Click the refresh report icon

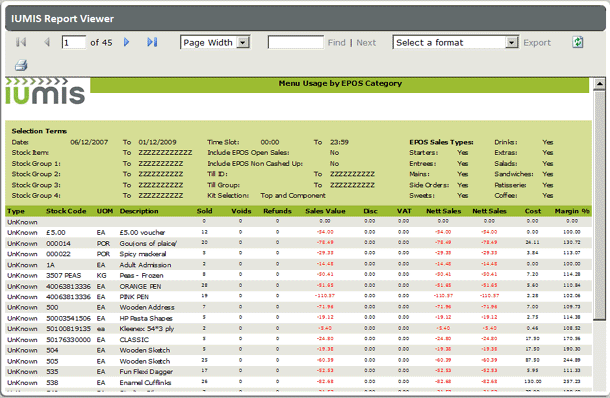pos(578,42)
